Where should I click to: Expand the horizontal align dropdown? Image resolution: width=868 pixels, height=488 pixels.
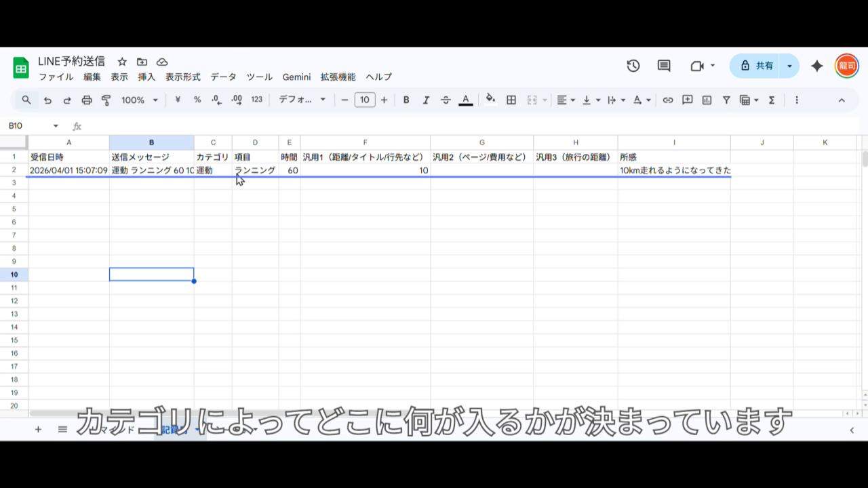(x=566, y=100)
